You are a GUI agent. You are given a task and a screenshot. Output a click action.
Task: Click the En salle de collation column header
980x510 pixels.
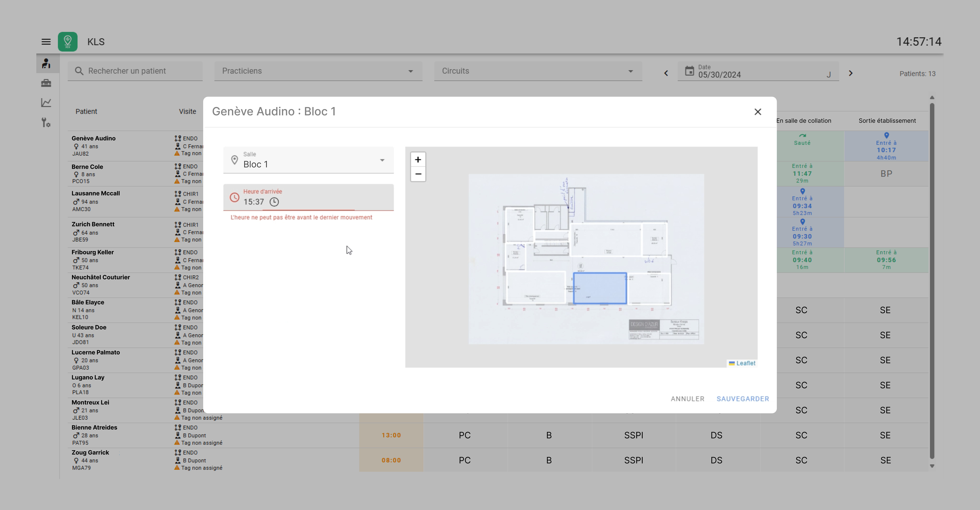pyautogui.click(x=804, y=121)
